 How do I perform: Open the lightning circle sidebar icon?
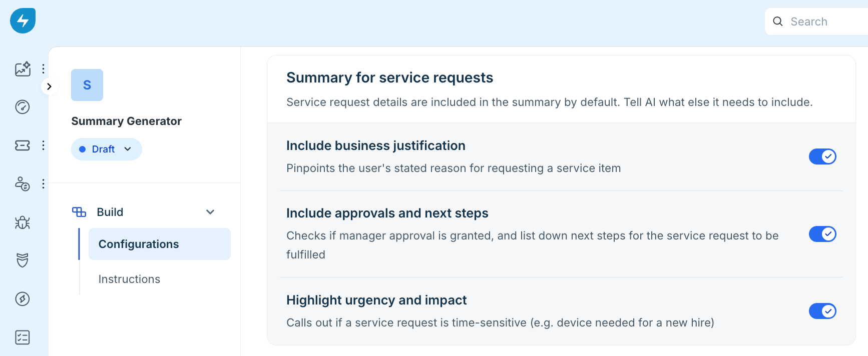pos(23,299)
